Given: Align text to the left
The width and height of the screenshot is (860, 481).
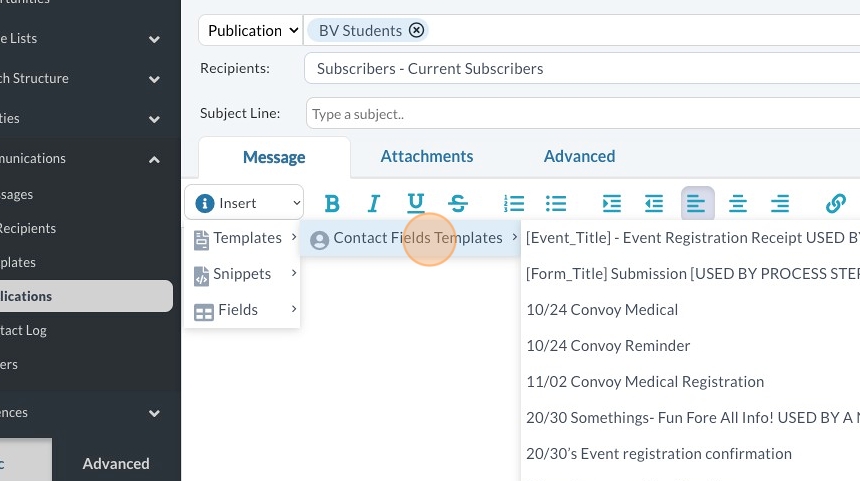Looking at the screenshot, I should point(697,204).
